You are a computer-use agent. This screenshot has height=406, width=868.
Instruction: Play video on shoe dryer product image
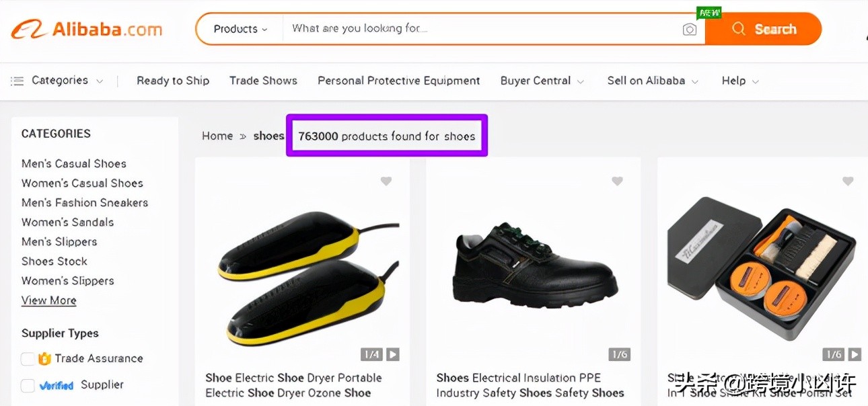pyautogui.click(x=393, y=354)
